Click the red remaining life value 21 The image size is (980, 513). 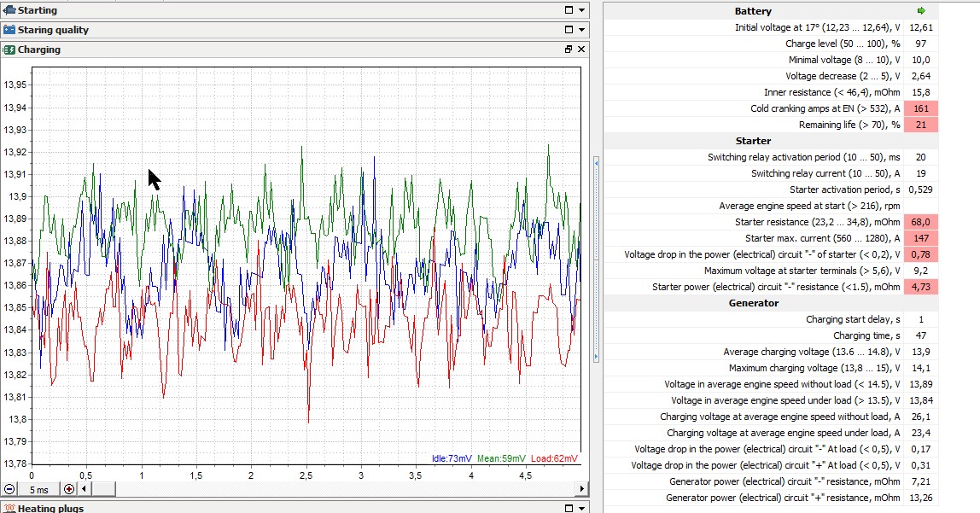point(921,125)
